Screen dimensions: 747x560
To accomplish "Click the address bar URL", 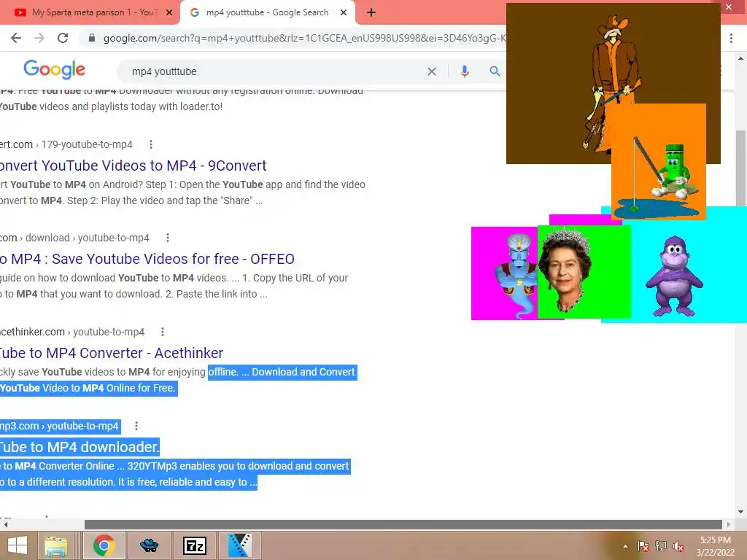I will (x=305, y=38).
